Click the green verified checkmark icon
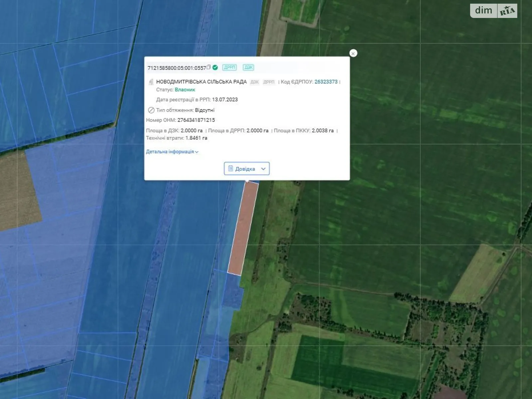This screenshot has width=532, height=399. [x=215, y=67]
